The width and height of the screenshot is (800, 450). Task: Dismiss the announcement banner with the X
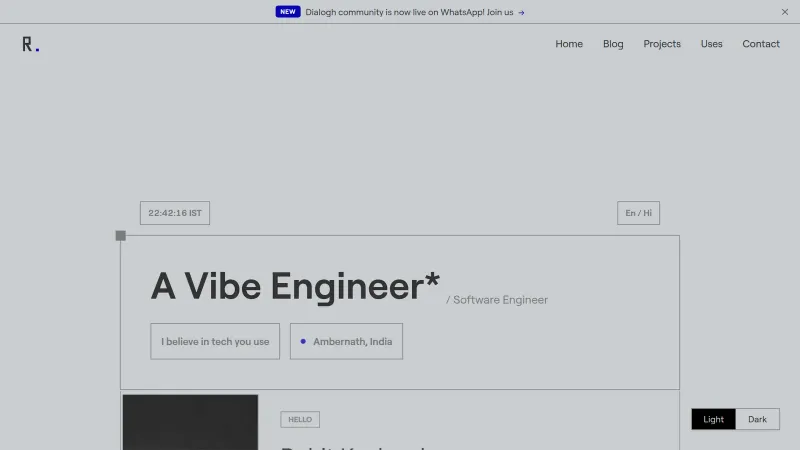coord(785,12)
